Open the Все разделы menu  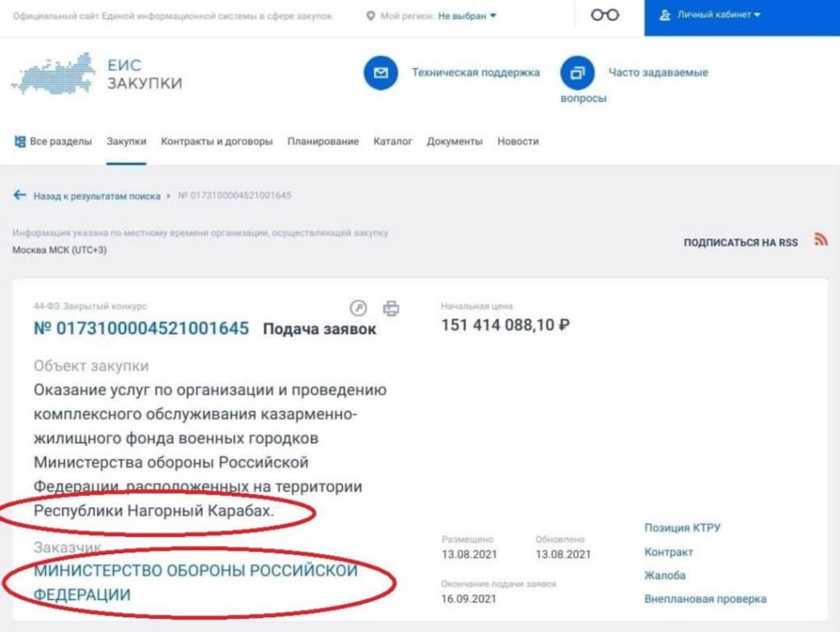53,141
